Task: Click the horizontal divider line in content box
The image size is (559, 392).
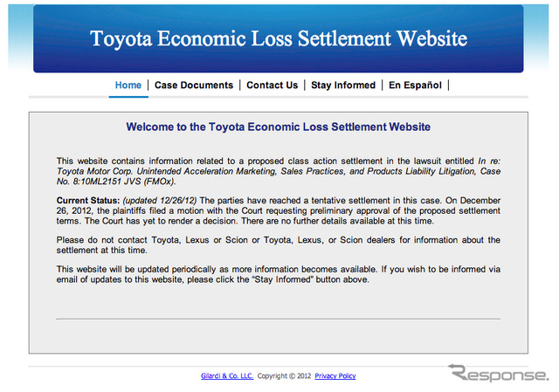Action: pos(278,319)
